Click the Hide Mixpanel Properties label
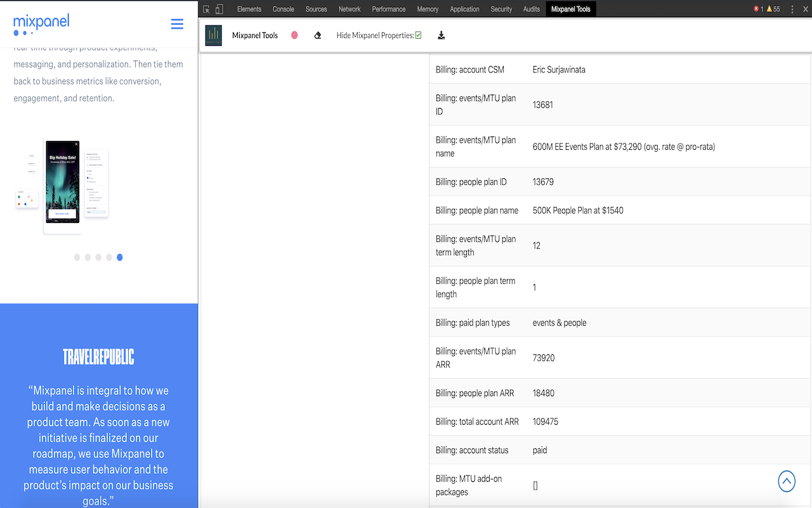This screenshot has height=508, width=812. pos(375,36)
